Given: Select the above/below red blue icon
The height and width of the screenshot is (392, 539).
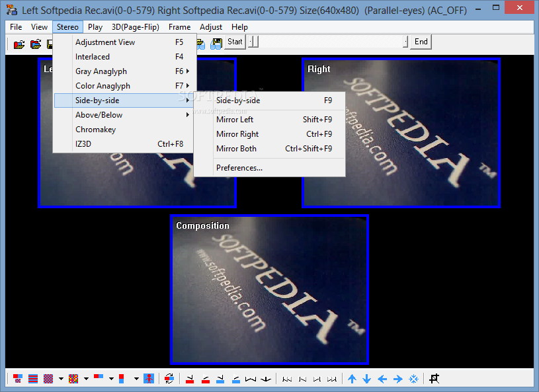Looking at the screenshot, I should coord(121,379).
